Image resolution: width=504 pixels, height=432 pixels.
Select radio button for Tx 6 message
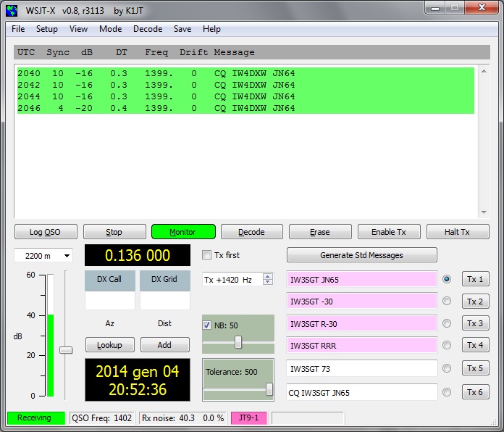[447, 392]
